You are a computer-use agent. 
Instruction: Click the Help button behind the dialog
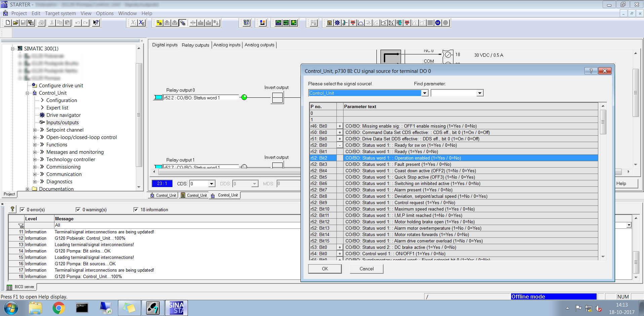click(626, 183)
